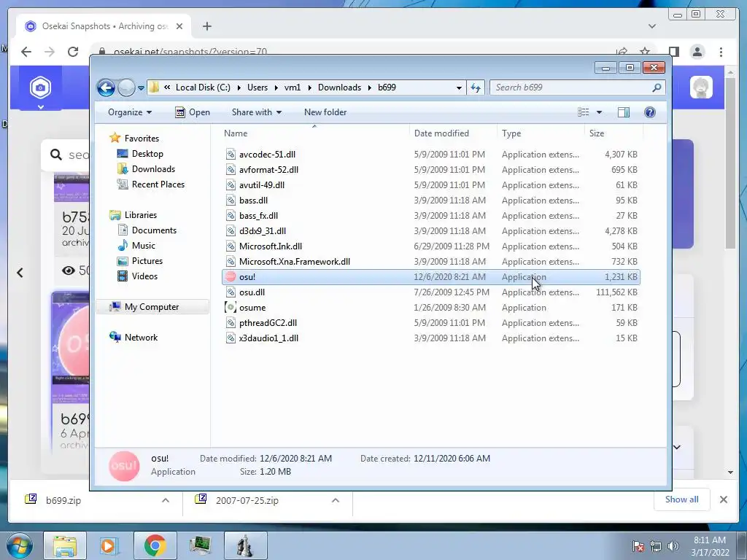Expand the address bar history dropdown
The height and width of the screenshot is (560, 747).
coord(459,87)
